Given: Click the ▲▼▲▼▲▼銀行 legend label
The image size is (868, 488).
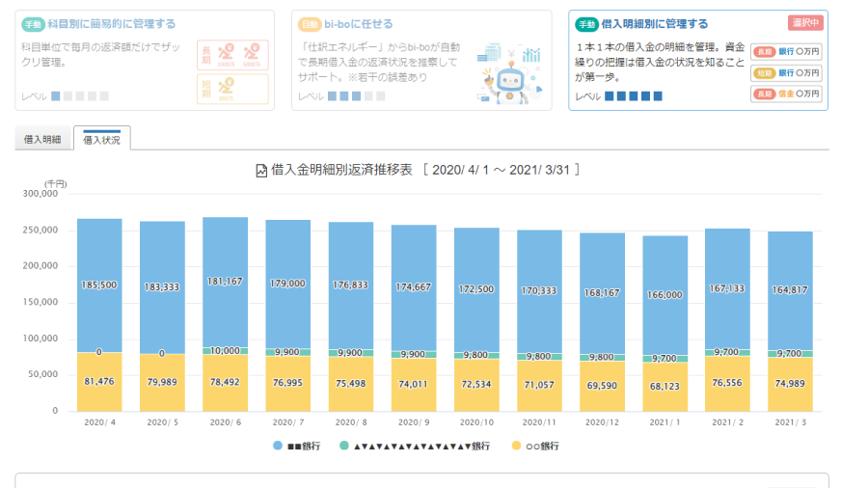Looking at the screenshot, I should [421, 446].
